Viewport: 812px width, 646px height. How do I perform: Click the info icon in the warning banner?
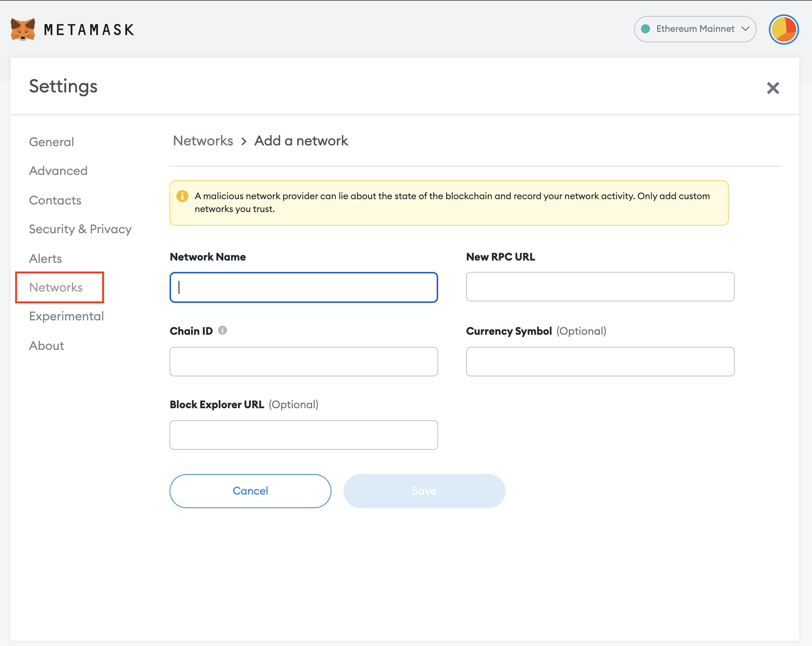[183, 196]
